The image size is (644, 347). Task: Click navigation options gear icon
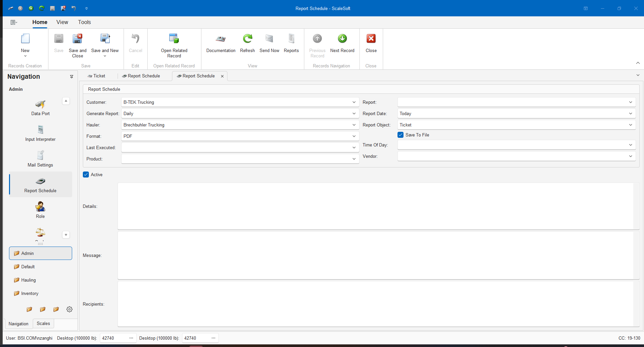point(69,309)
